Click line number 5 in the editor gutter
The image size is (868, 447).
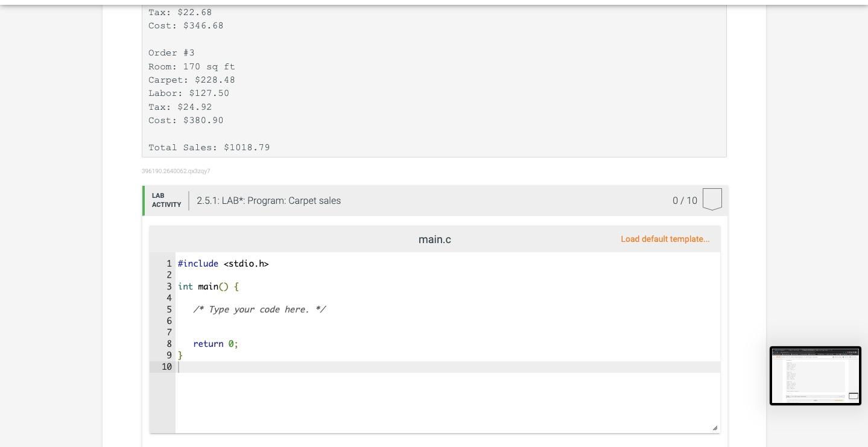[169, 309]
